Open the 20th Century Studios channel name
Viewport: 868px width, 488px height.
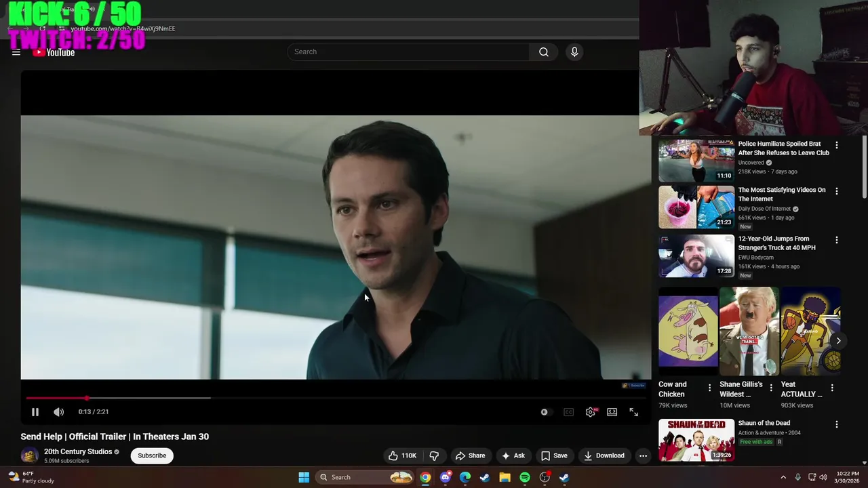coord(78,451)
